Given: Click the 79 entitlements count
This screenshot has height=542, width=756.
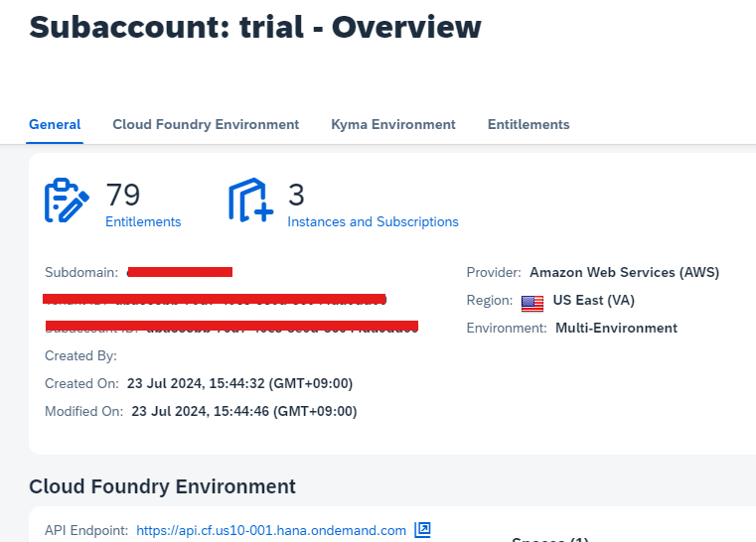Looking at the screenshot, I should coord(123,194).
